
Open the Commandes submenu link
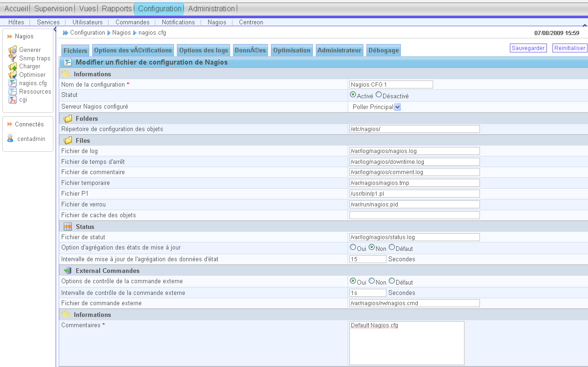132,22
